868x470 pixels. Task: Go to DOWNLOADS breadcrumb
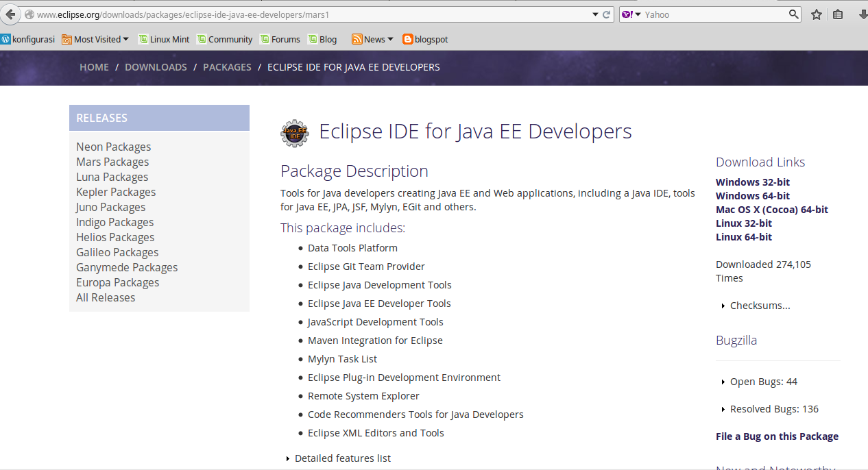click(x=156, y=67)
